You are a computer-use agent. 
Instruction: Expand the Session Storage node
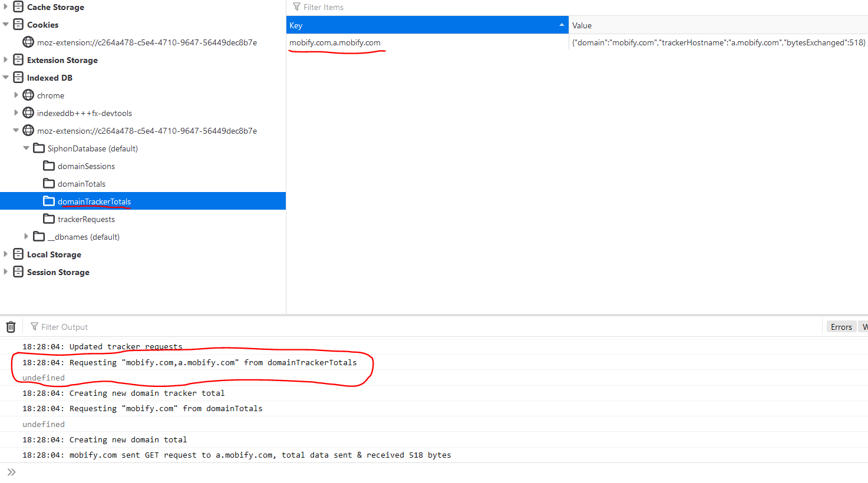(x=6, y=272)
